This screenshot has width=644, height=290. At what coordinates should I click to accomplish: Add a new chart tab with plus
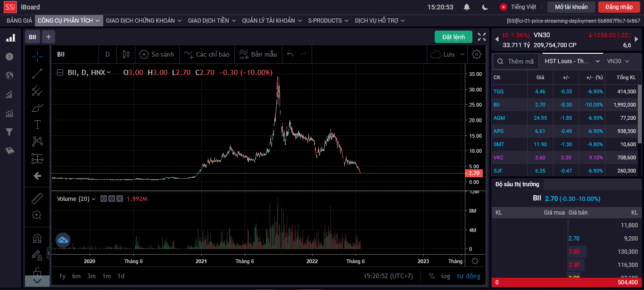point(49,37)
